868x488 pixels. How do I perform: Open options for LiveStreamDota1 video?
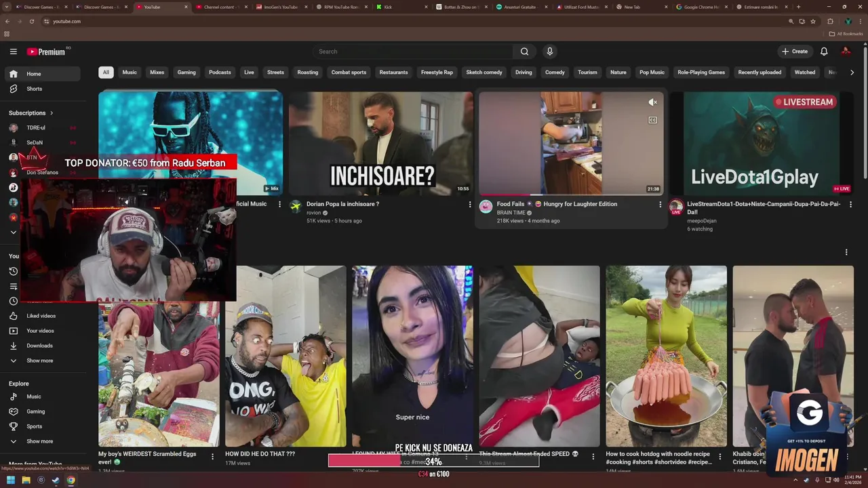[x=850, y=205]
